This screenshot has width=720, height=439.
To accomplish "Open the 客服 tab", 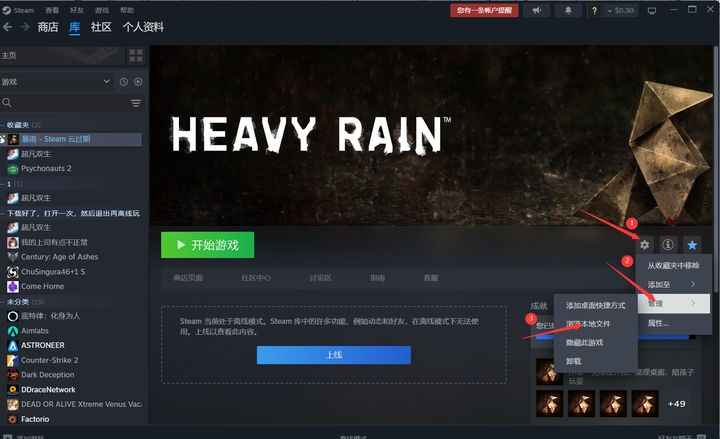I will click(431, 278).
